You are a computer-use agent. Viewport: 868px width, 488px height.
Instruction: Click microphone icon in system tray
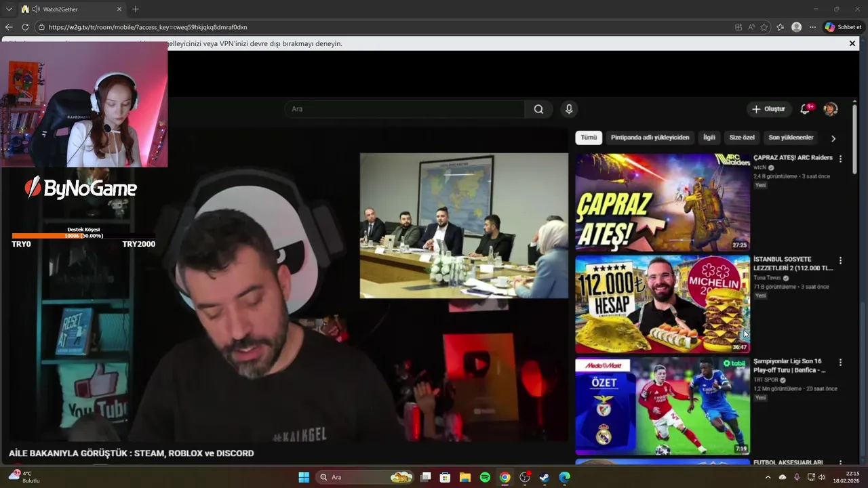point(797,477)
